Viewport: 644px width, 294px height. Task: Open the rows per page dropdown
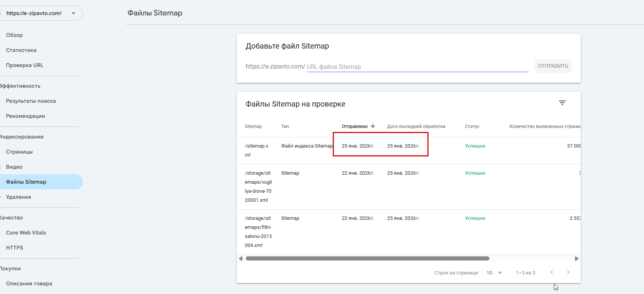494,273
